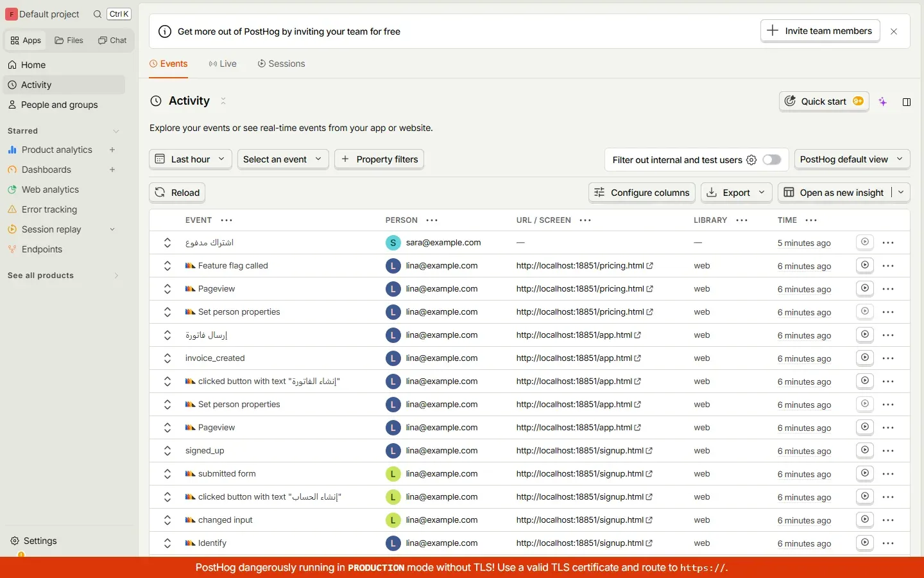The image size is (924, 578).
Task: Open Settings in the sidebar
Action: click(40, 541)
